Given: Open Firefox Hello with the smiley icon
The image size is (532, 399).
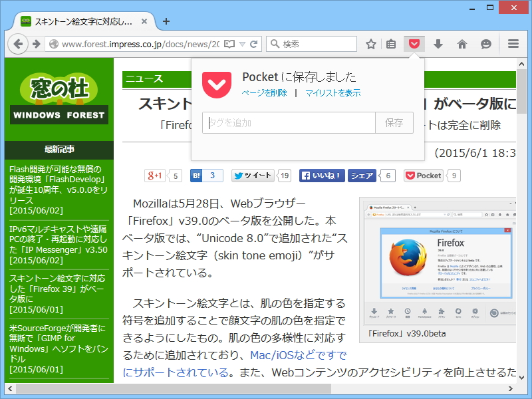Looking at the screenshot, I should pos(485,43).
